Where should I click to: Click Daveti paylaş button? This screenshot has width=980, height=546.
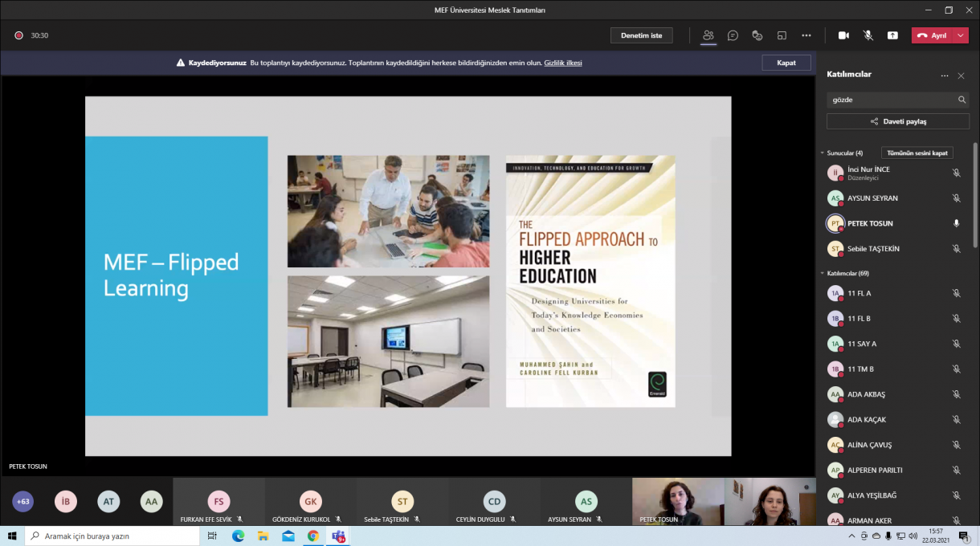tap(898, 121)
